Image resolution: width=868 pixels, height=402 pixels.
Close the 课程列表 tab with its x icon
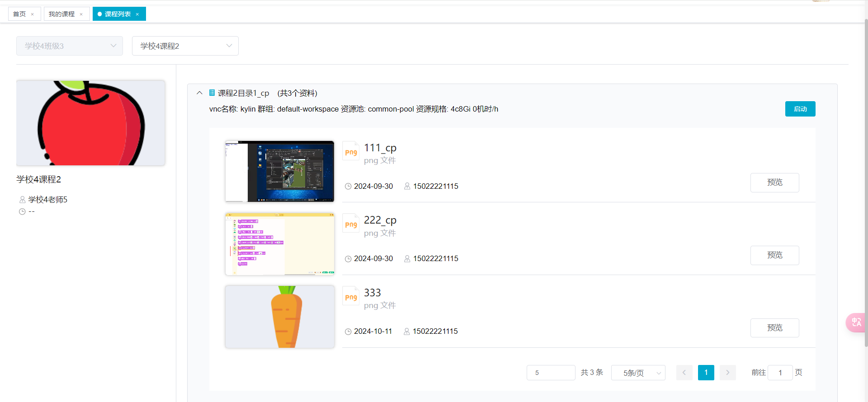click(x=137, y=14)
